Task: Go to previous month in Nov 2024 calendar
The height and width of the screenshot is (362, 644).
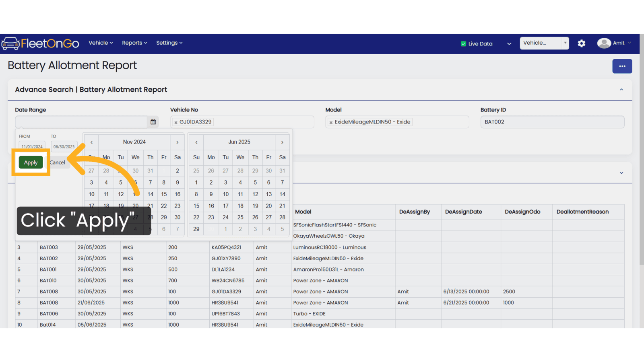Action: (x=92, y=142)
